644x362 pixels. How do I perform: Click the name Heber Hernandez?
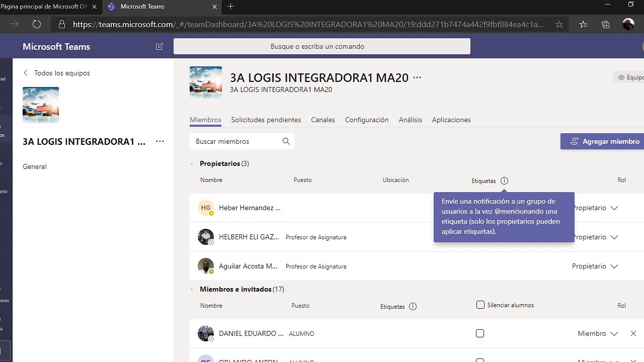tap(250, 208)
